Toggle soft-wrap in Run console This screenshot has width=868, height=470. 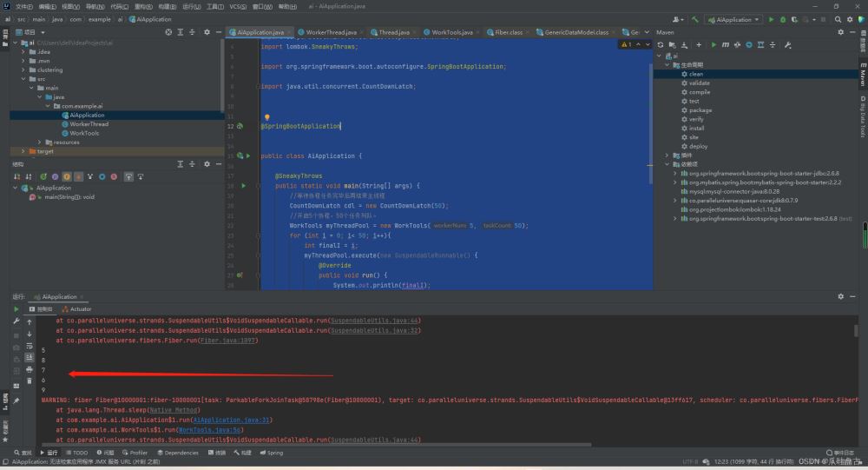(30, 346)
